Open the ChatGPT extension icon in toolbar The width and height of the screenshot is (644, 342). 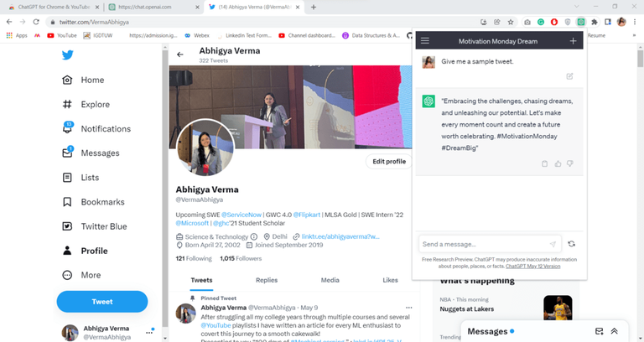coord(581,22)
